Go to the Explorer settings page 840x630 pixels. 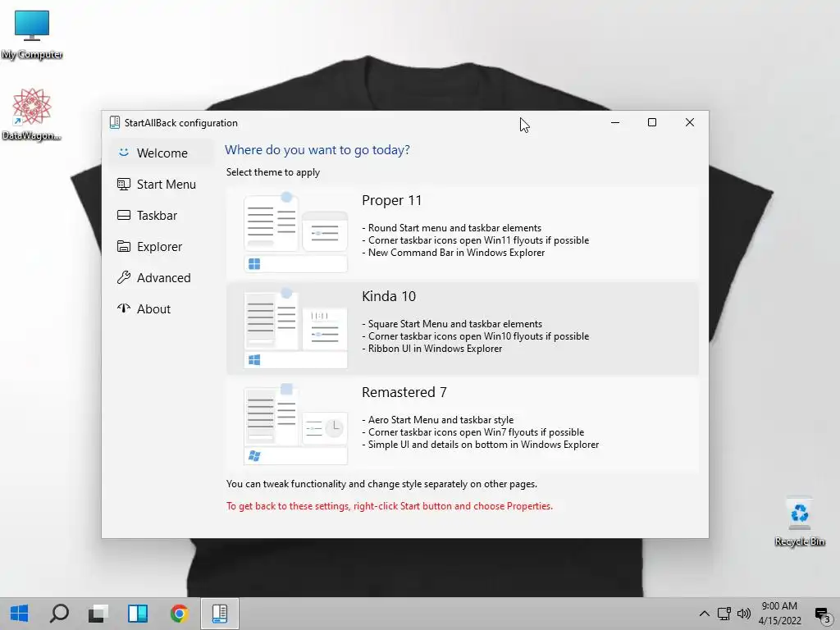[162, 246]
